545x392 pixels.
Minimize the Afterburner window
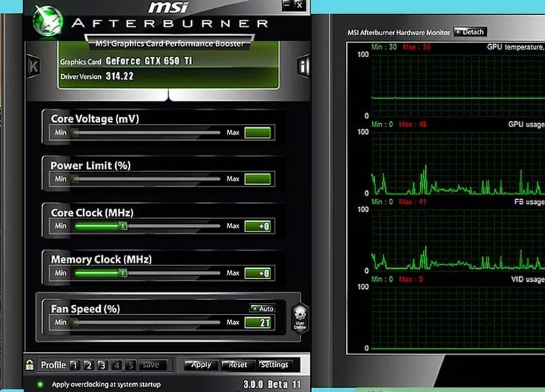pos(287,5)
